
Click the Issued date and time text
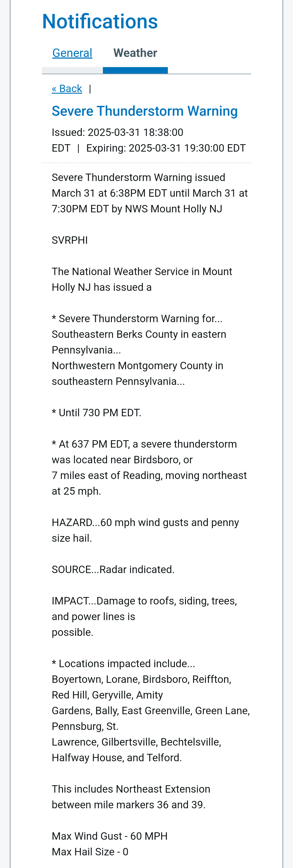pos(117,140)
